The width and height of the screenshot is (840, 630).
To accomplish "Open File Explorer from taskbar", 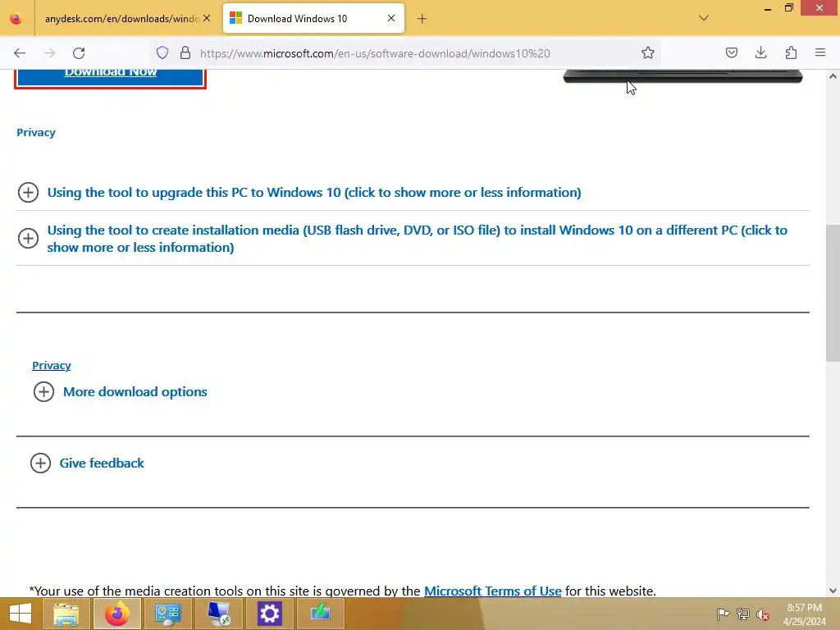I will tap(66, 614).
